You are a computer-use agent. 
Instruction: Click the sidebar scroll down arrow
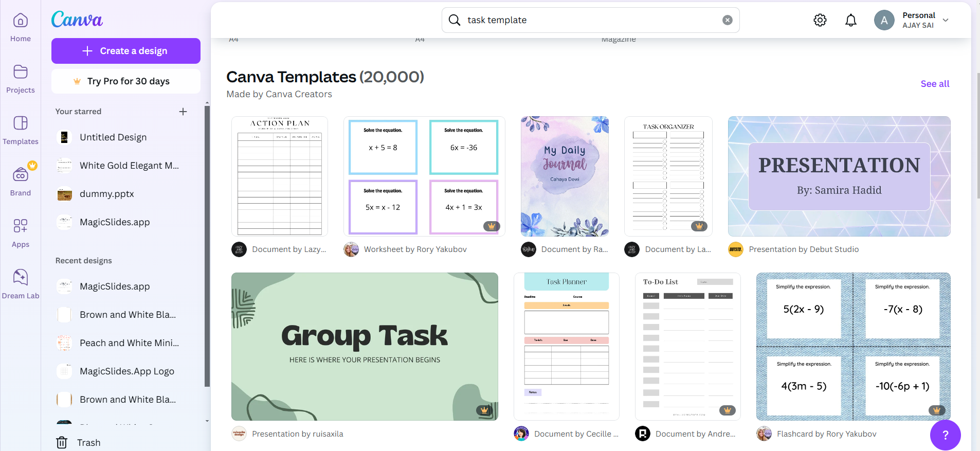(x=207, y=421)
